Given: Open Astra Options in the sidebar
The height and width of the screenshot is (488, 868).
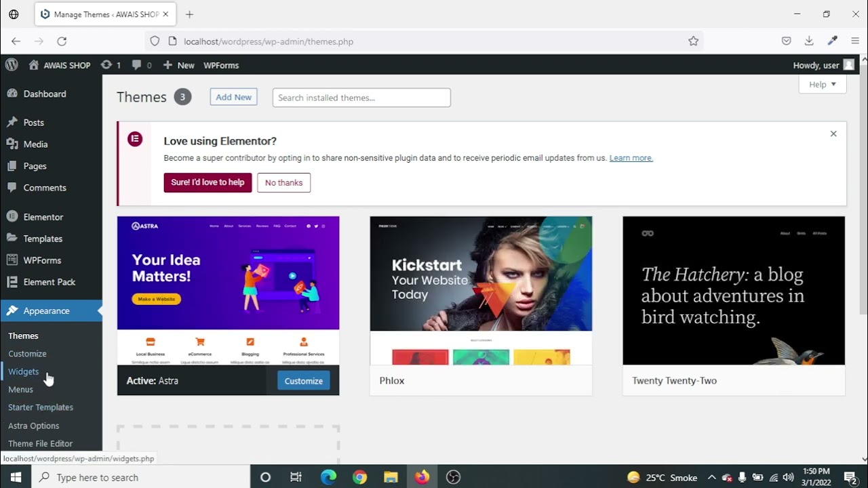Looking at the screenshot, I should coord(34,426).
